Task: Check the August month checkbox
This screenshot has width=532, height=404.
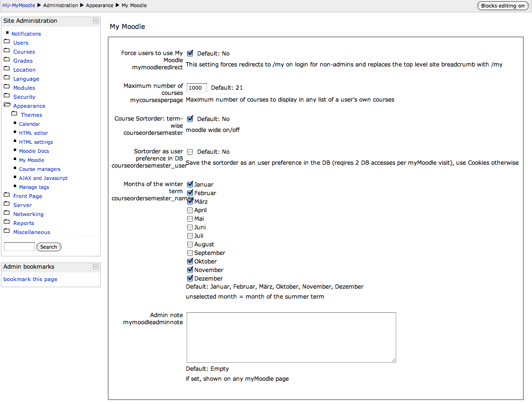Action: coord(190,244)
